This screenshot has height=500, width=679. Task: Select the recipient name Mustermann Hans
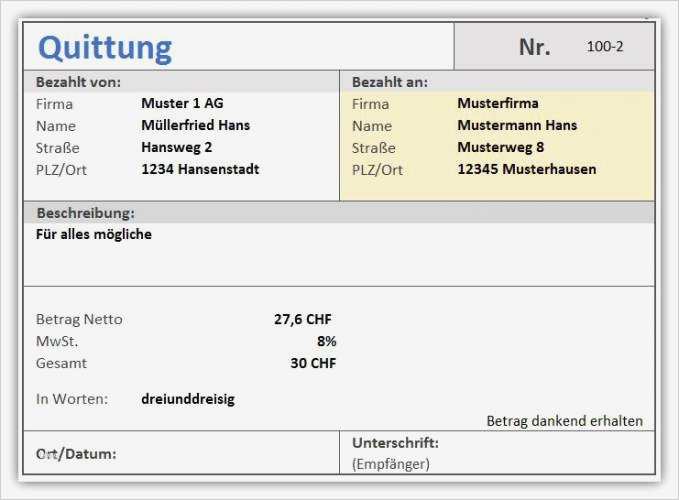pyautogui.click(x=517, y=125)
